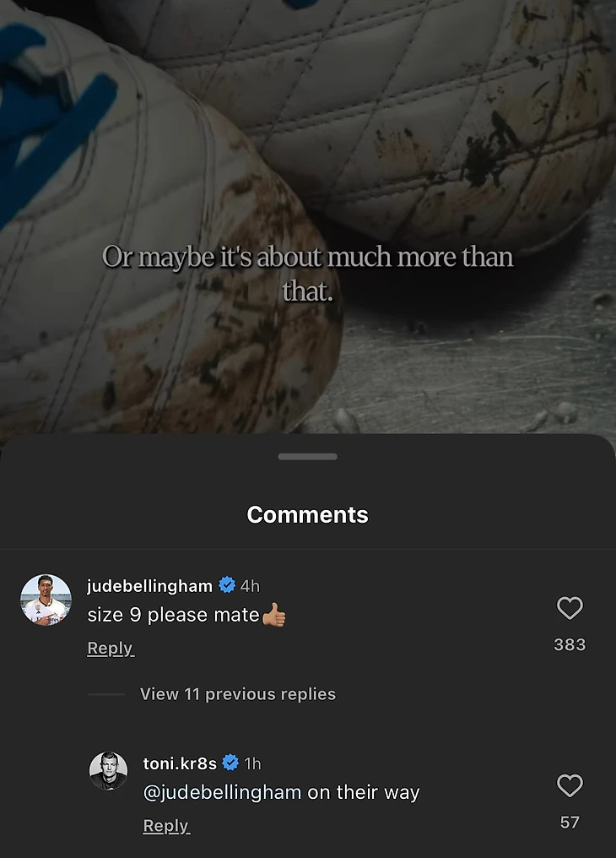Tap the @judebellingham mention in reply
This screenshot has width=616, height=858.
click(223, 792)
